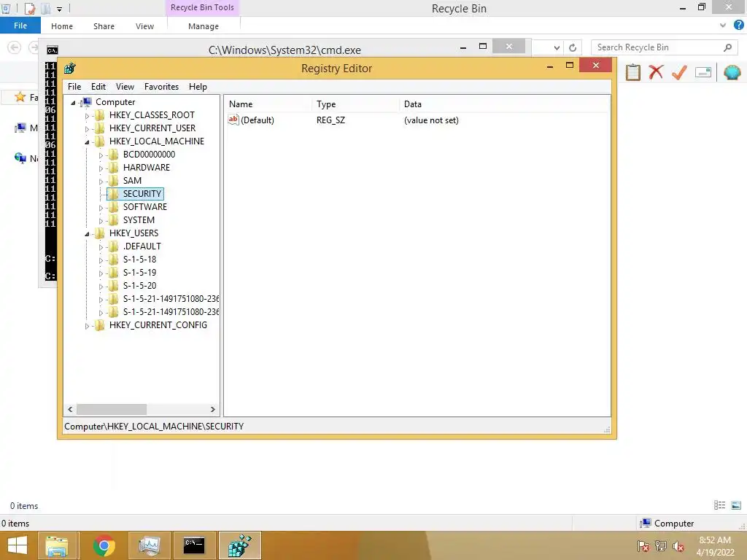
Task: Open the File menu in Registry Editor
Action: point(74,87)
